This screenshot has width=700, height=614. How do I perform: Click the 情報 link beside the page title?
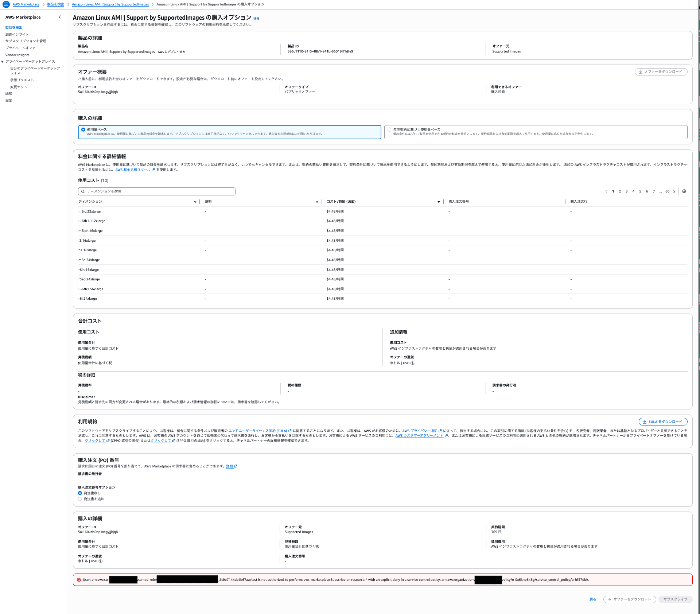click(x=256, y=19)
